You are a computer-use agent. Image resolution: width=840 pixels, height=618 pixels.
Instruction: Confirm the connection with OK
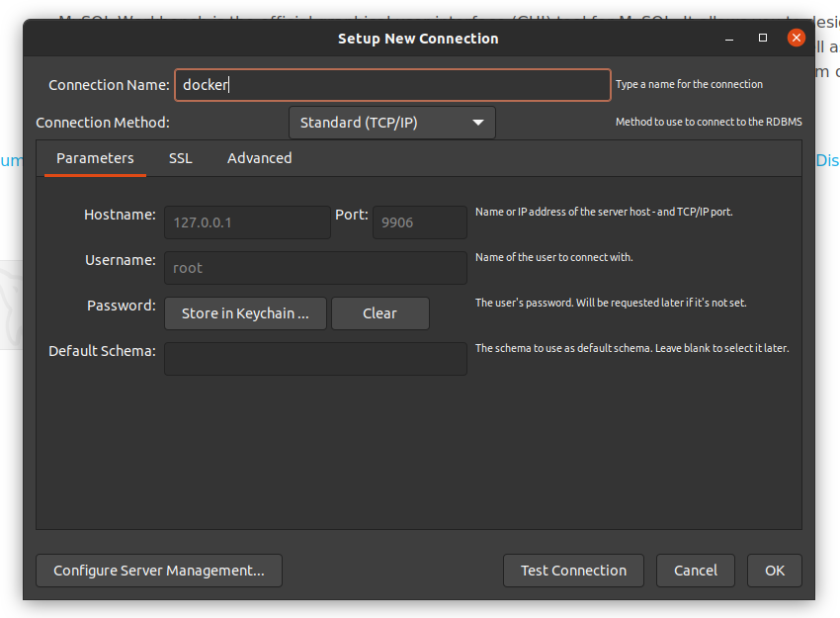(x=775, y=571)
